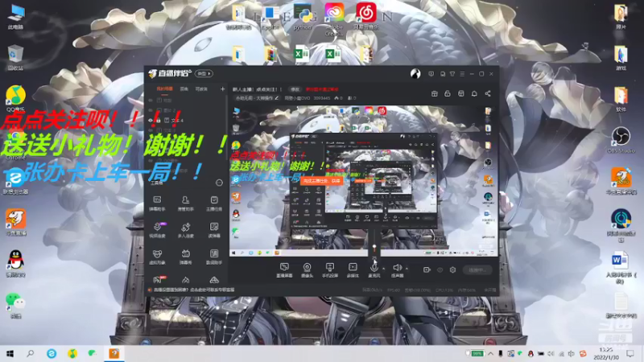Select the 回收站 recycle bin desktop icon
The image size is (644, 362).
pyautogui.click(x=15, y=57)
